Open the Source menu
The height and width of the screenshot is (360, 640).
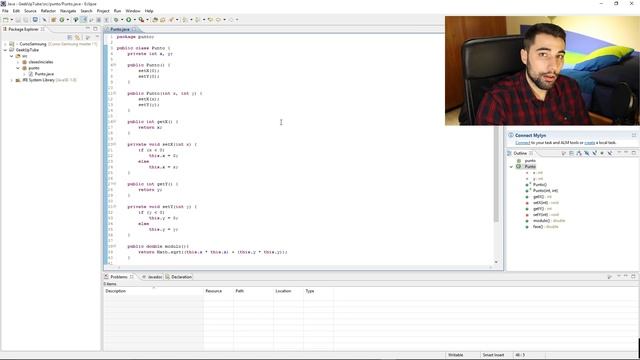coord(30,11)
